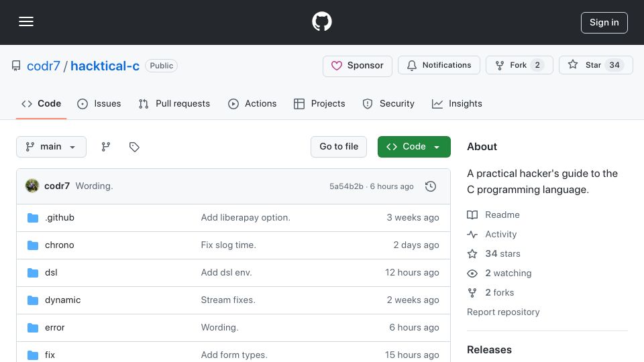Open the hacktical-c repository link

coord(105,66)
